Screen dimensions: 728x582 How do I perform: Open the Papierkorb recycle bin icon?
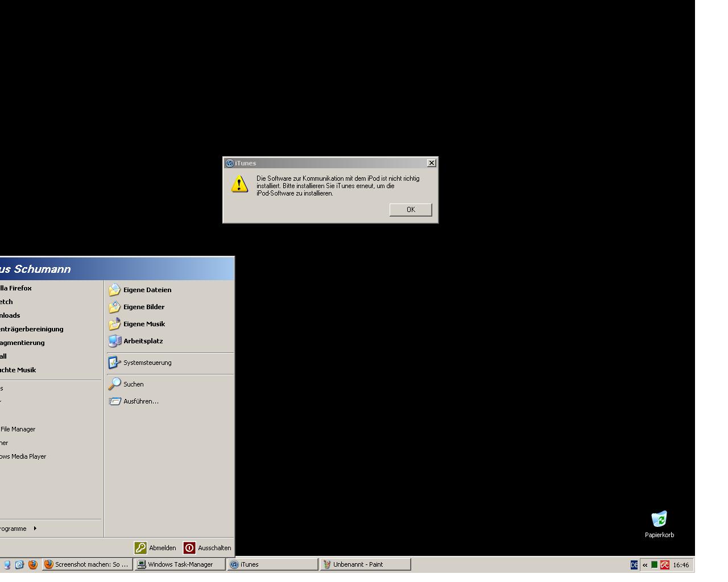pos(659,519)
